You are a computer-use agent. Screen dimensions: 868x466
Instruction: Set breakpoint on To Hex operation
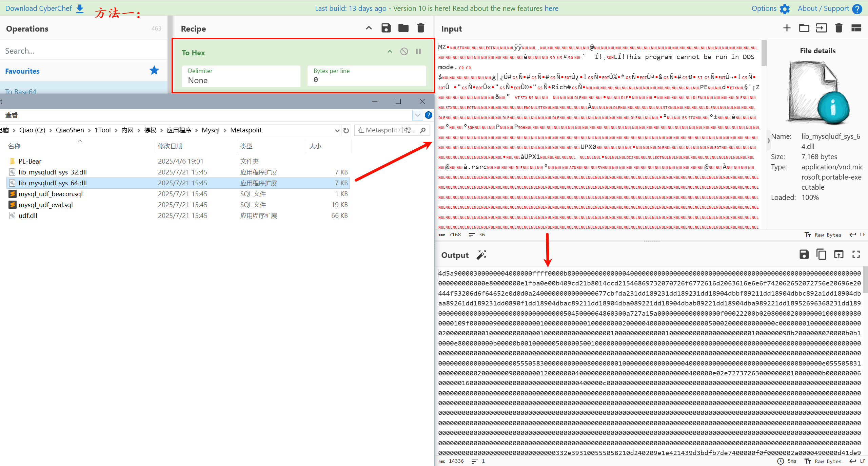(418, 52)
